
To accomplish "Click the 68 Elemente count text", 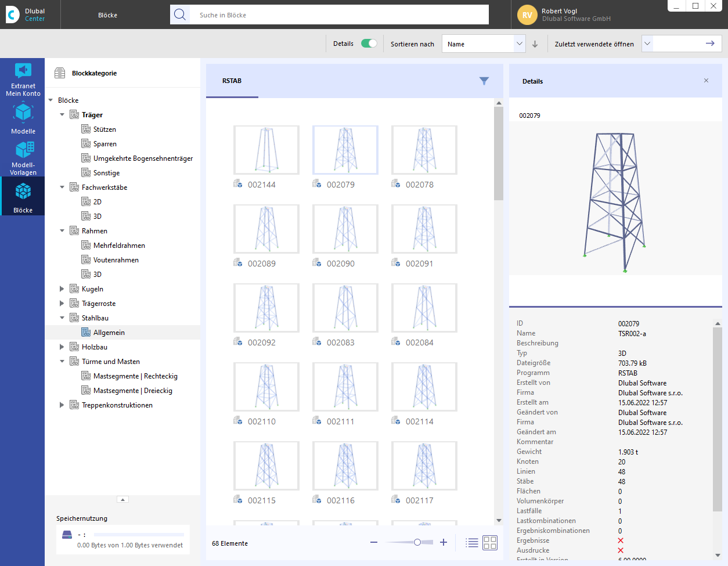I will [230, 543].
